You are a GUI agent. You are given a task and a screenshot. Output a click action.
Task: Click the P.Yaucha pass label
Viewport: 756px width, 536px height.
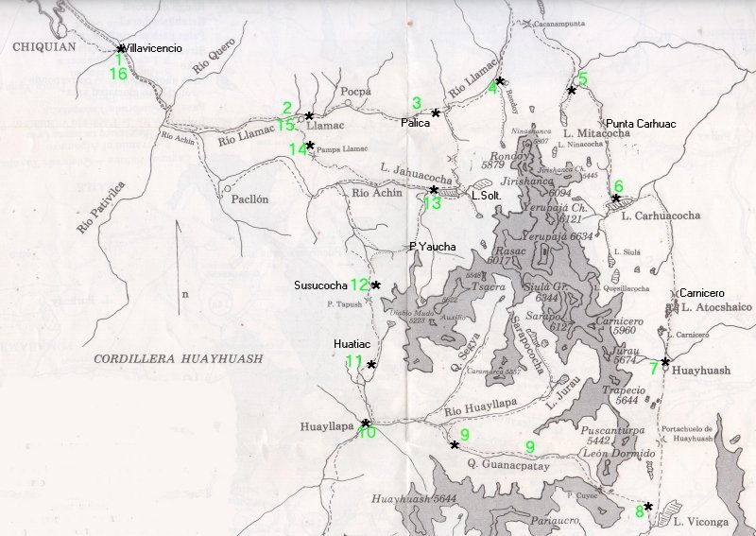tap(433, 247)
